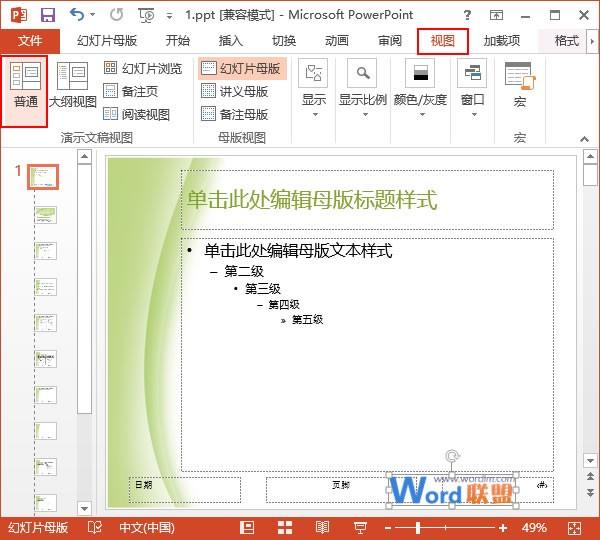This screenshot has width=600, height=540.
Task: Click 第二级 text level
Action: 244,271
